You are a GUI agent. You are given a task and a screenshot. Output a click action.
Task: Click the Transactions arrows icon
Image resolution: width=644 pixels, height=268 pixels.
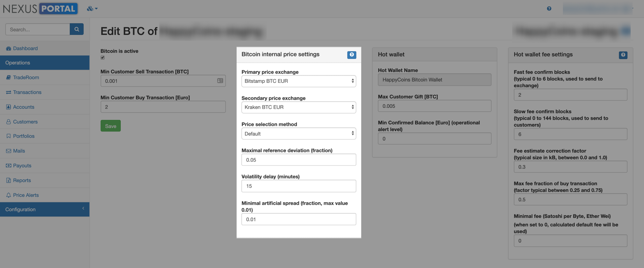pyautogui.click(x=9, y=92)
